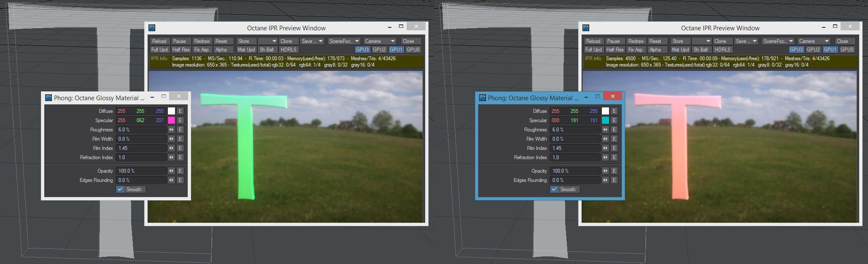This screenshot has width=868, height=264.
Task: Click the Film Width arrows in the magenta-specular material panel
Action: [171, 139]
